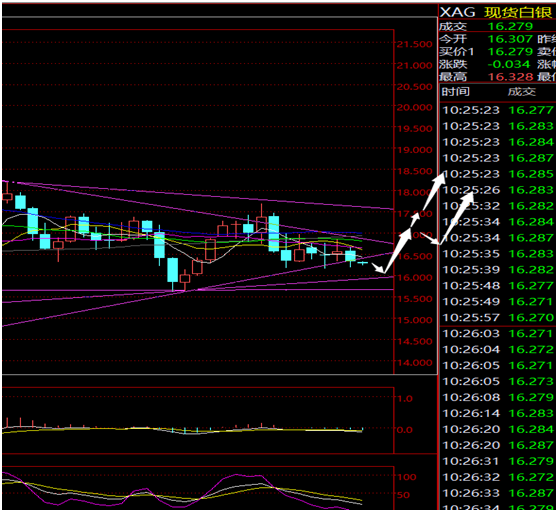Select tick row 10:26:08 priced 16.279
Screen dimensions: 558x512
[498, 397]
